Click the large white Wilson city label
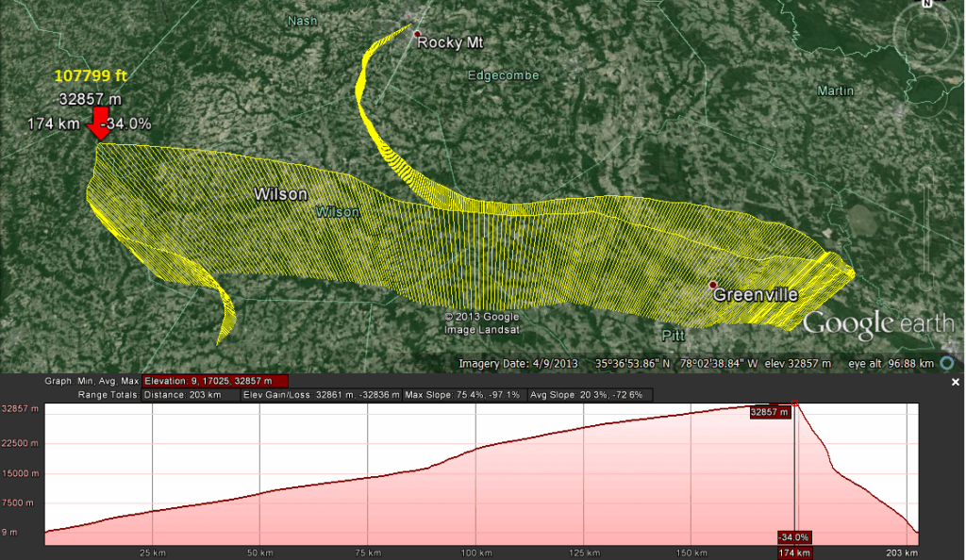Screen dimensions: 966x560 click(280, 194)
